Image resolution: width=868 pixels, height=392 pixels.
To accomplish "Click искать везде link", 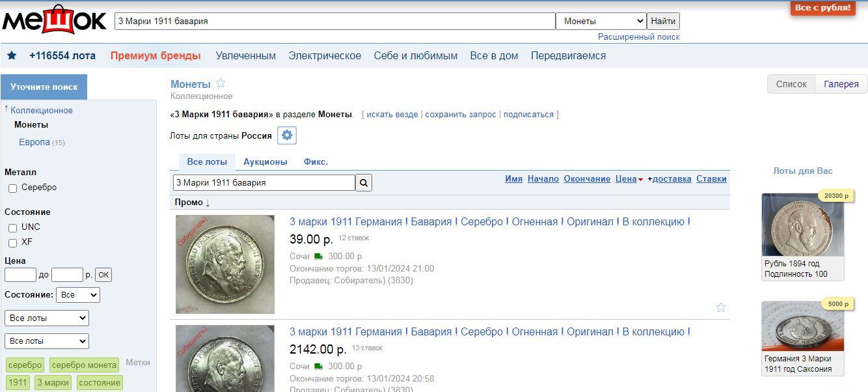I will [392, 115].
